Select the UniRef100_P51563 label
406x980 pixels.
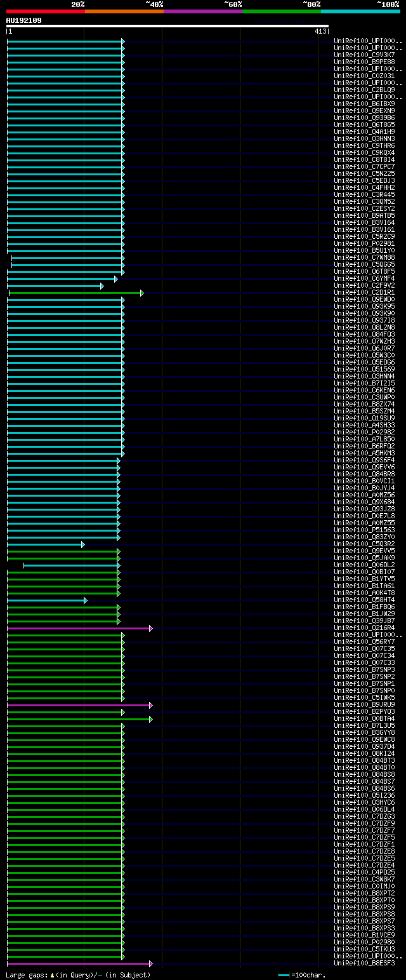click(364, 530)
